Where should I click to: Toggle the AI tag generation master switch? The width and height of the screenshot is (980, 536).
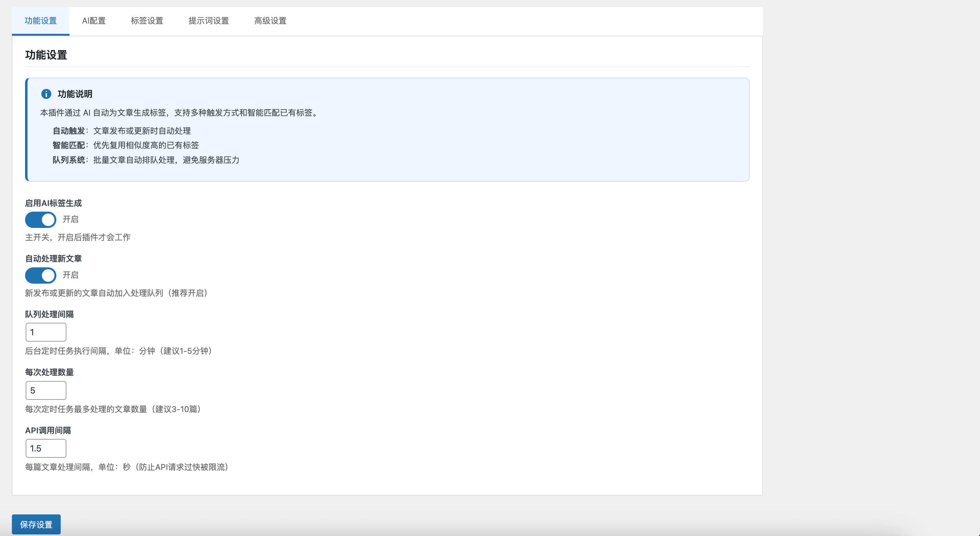point(40,220)
